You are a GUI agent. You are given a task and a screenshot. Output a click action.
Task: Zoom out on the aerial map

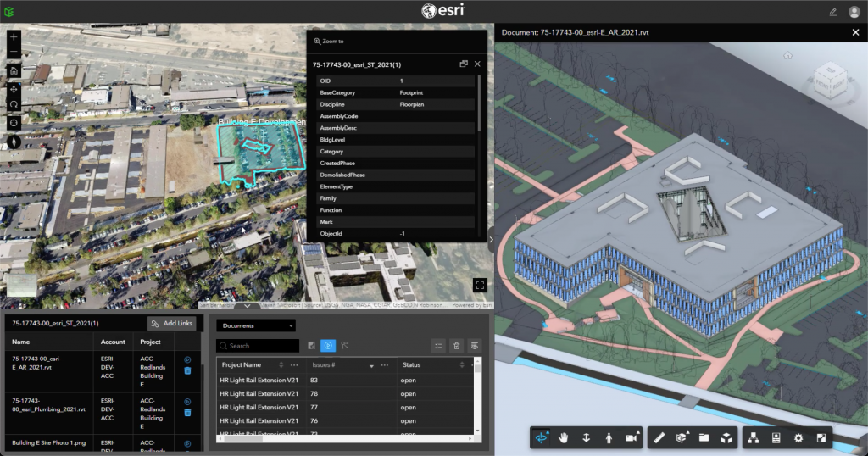(14, 52)
